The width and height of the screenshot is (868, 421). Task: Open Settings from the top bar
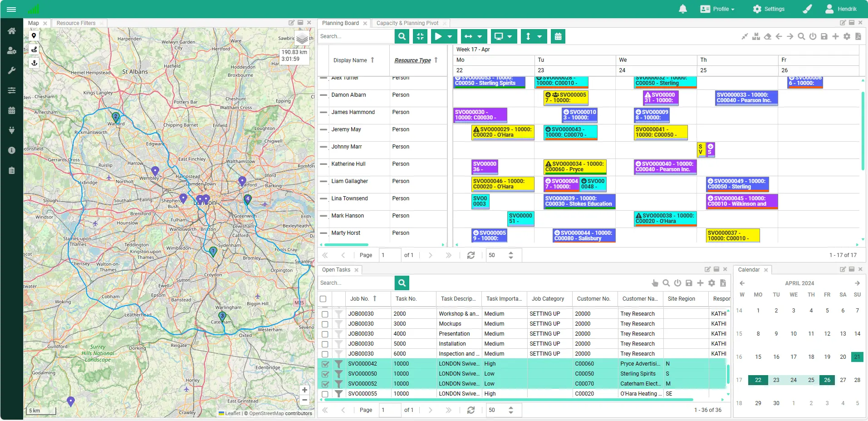(769, 9)
